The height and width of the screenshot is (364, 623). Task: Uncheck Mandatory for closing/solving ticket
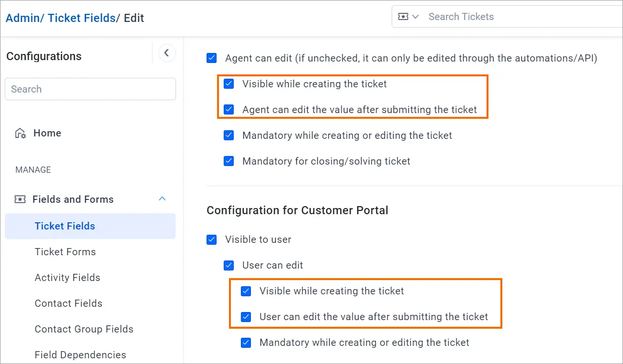(x=229, y=161)
